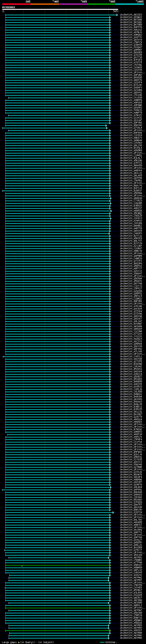Select the UniRef100_C5X1M6 label

[x=131, y=95]
